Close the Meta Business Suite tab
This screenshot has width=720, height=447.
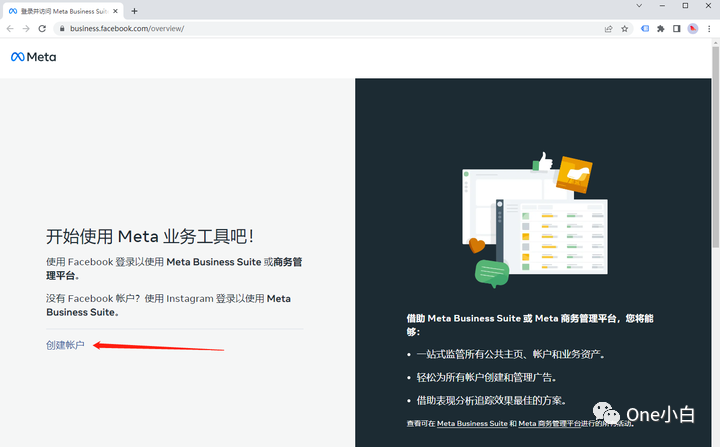coord(115,11)
